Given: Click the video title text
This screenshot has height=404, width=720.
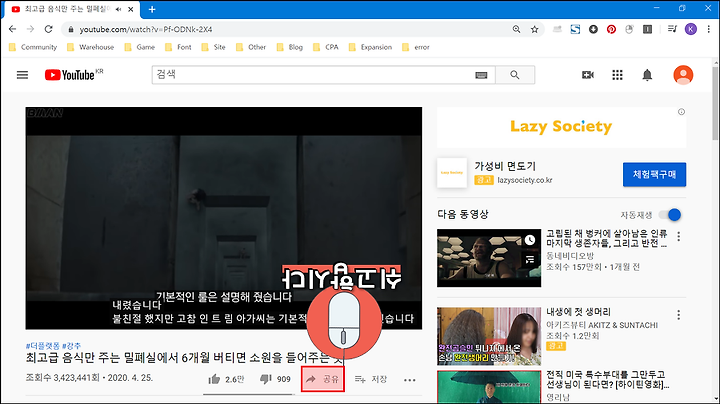Looking at the screenshot, I should (x=184, y=357).
